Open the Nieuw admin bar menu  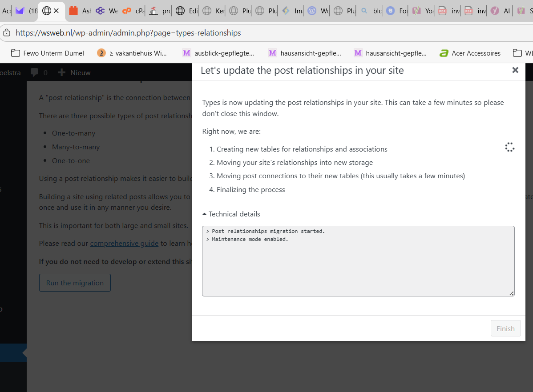[80, 72]
